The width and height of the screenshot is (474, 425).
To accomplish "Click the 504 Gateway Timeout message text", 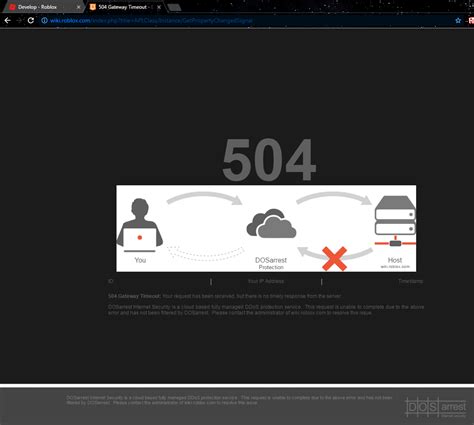I will click(224, 296).
